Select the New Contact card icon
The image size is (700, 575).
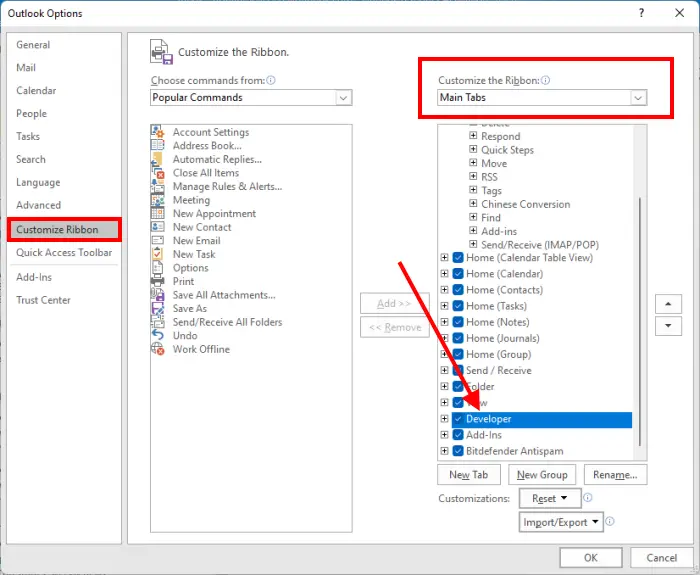tap(158, 227)
